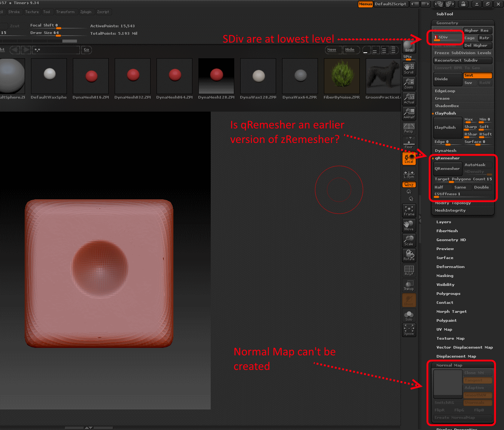Click the Del Higher button
504x430 pixels.
(478, 46)
